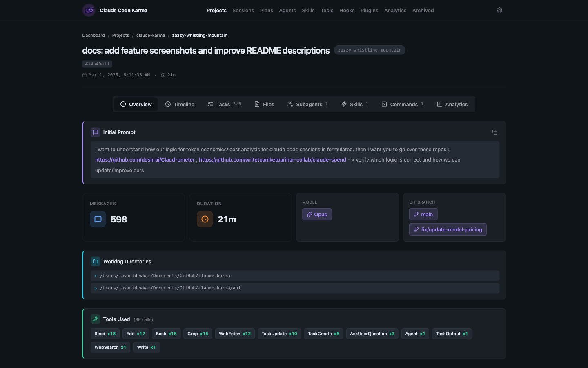Open Analytics in top navigation

click(x=395, y=10)
